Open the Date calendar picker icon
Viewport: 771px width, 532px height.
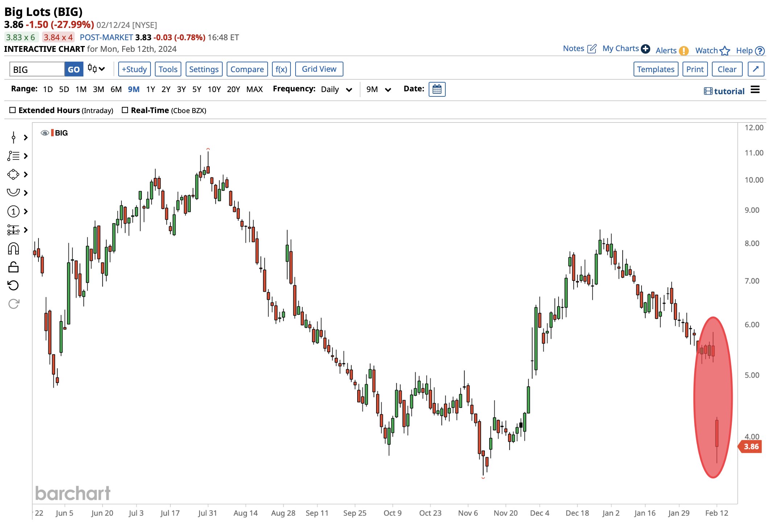[437, 89]
